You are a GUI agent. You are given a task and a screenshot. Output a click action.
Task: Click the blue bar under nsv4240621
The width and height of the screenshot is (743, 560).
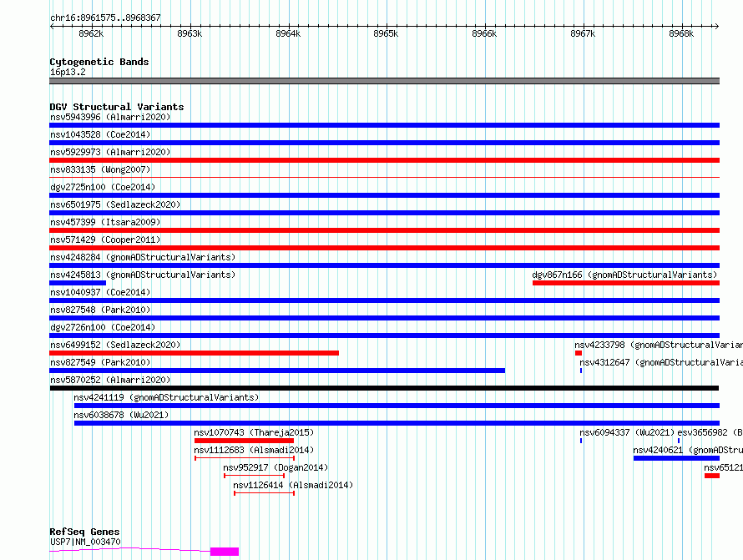[677, 458]
